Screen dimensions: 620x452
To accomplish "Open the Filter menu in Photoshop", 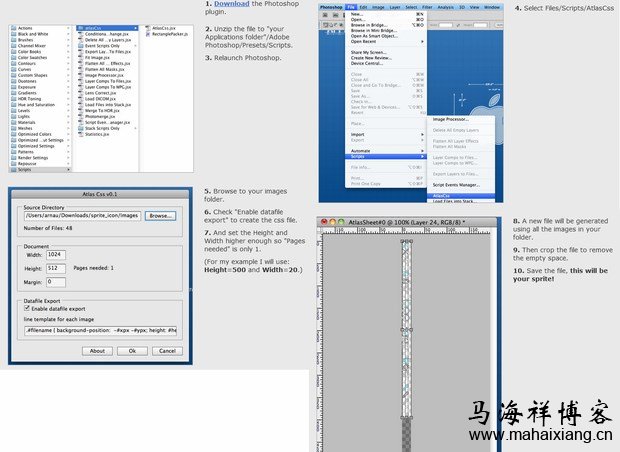I will pos(427,7).
